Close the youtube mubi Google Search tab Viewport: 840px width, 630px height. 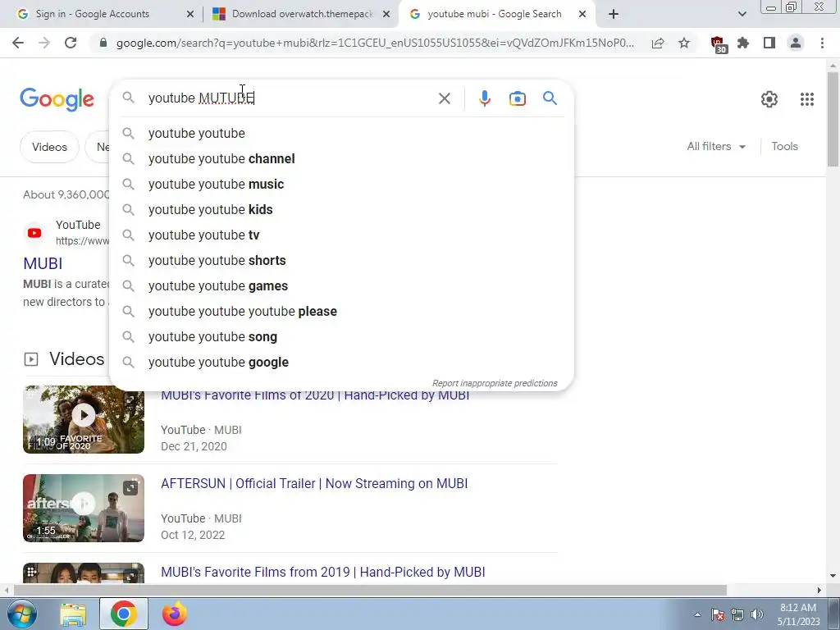point(582,14)
